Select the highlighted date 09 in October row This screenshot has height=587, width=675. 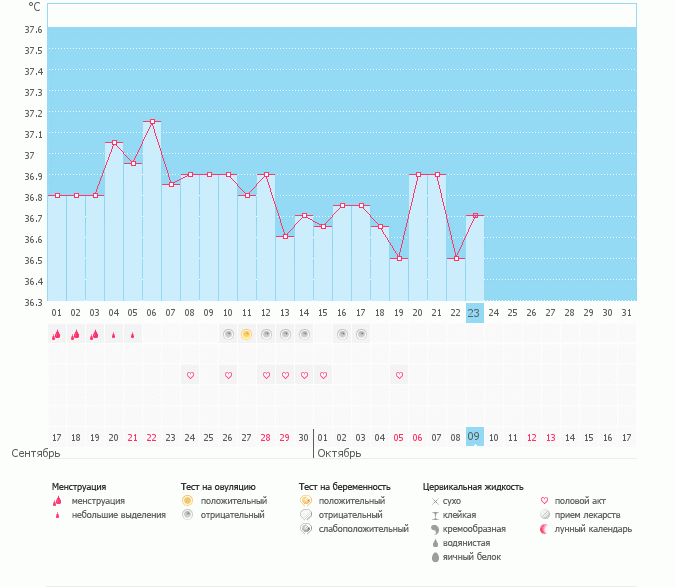pyautogui.click(x=475, y=437)
